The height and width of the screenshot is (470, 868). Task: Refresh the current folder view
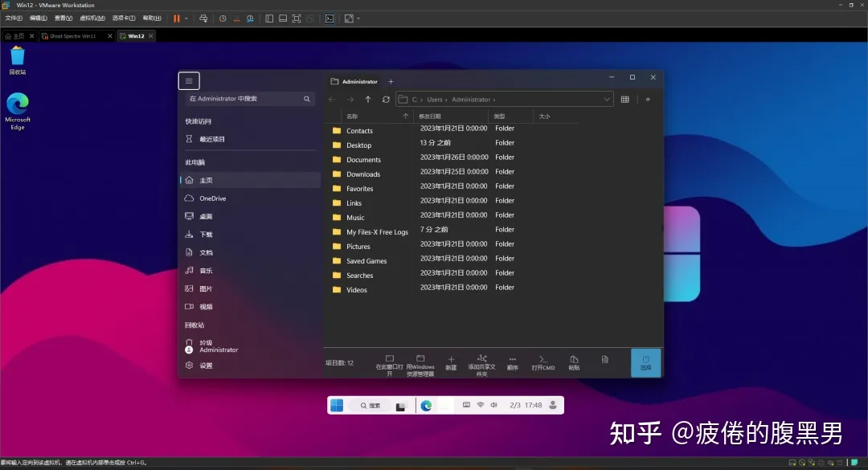click(x=386, y=99)
